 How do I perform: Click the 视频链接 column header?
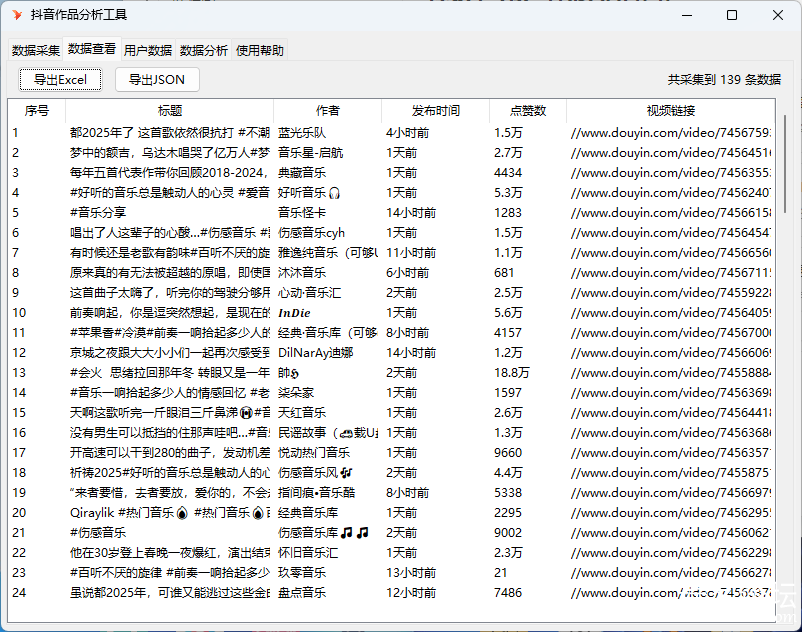point(670,111)
